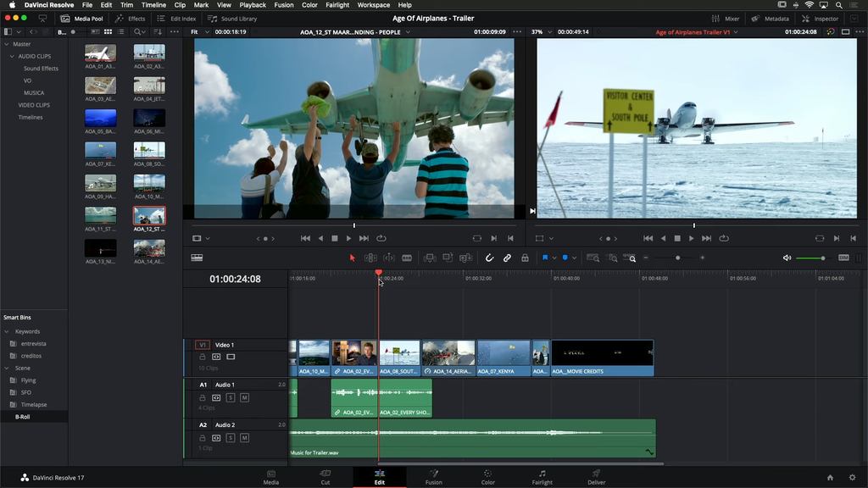Viewport: 868px width, 488px height.
Task: Stop playback in the timeline viewer
Action: point(677,238)
